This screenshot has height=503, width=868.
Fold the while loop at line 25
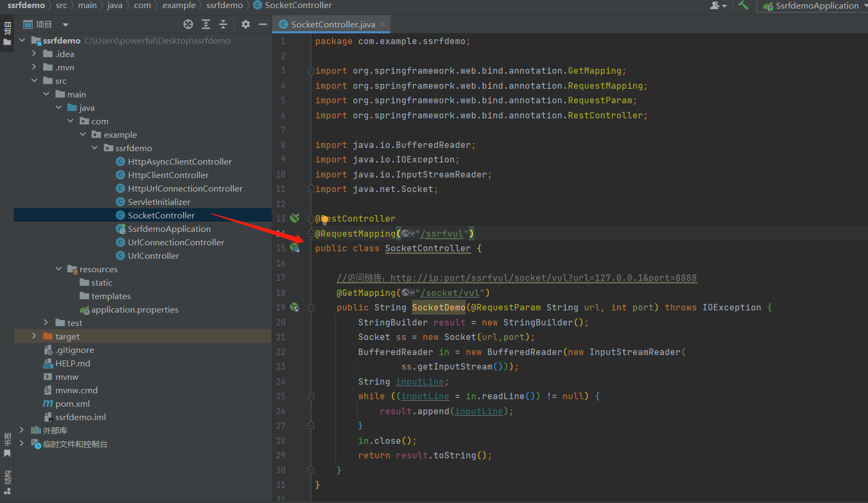311,396
